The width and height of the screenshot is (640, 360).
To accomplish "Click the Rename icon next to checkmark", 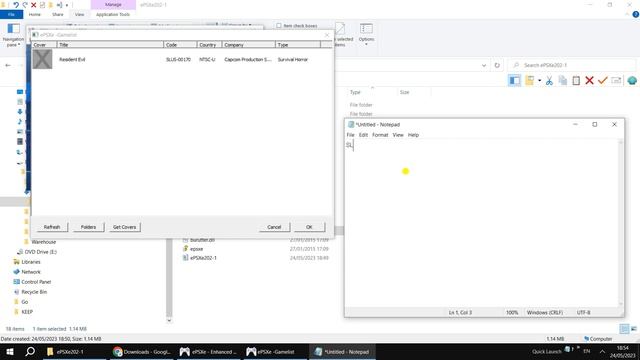I will pos(616,80).
